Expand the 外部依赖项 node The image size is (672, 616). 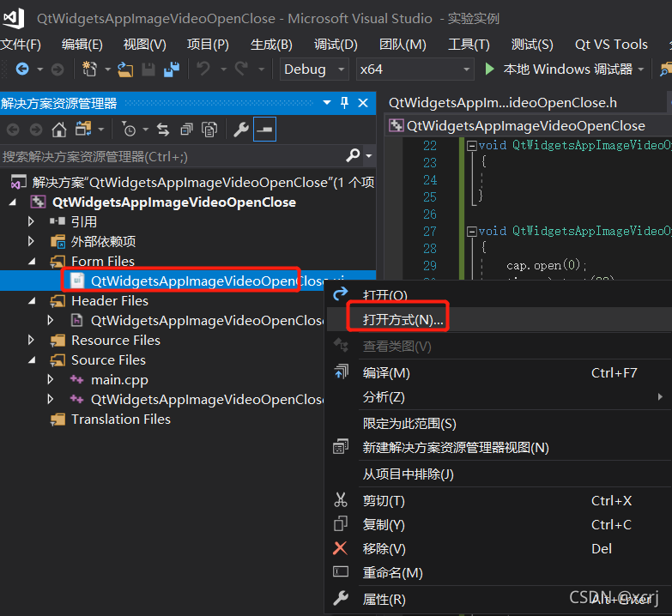tap(31, 241)
